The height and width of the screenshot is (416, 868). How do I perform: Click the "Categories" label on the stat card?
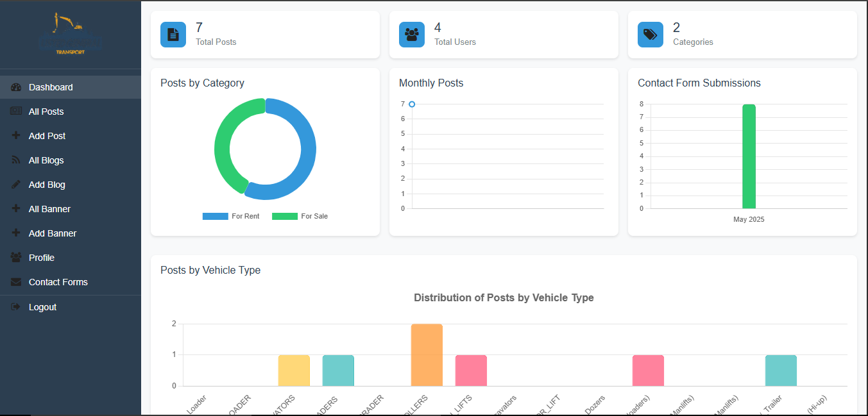point(693,42)
